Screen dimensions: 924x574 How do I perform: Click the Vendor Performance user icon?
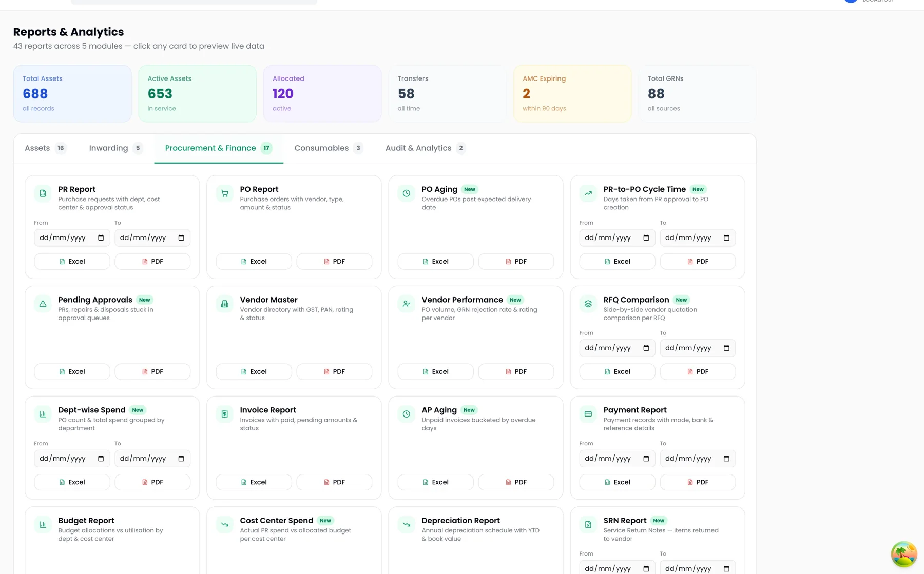[x=406, y=304]
